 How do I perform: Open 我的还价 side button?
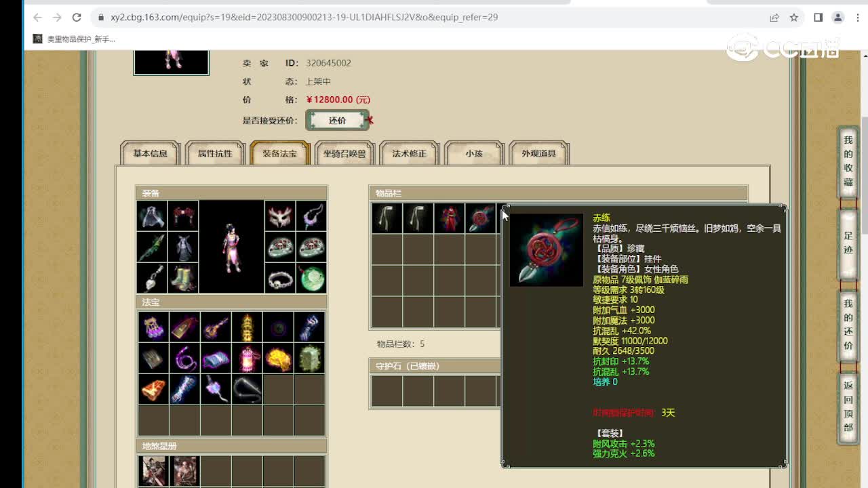pos(848,325)
